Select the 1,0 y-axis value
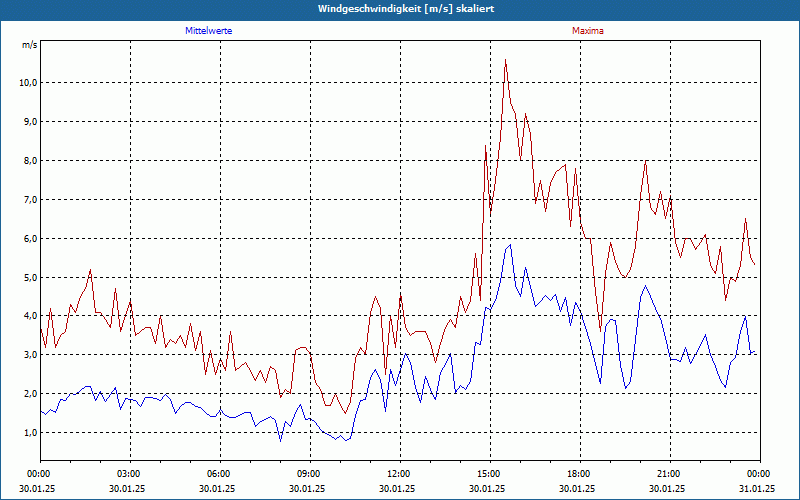Viewport: 800px width, 500px height. point(30,433)
